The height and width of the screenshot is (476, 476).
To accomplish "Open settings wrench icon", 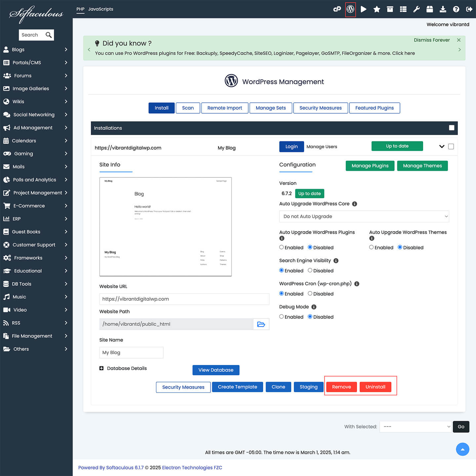I will [416, 9].
